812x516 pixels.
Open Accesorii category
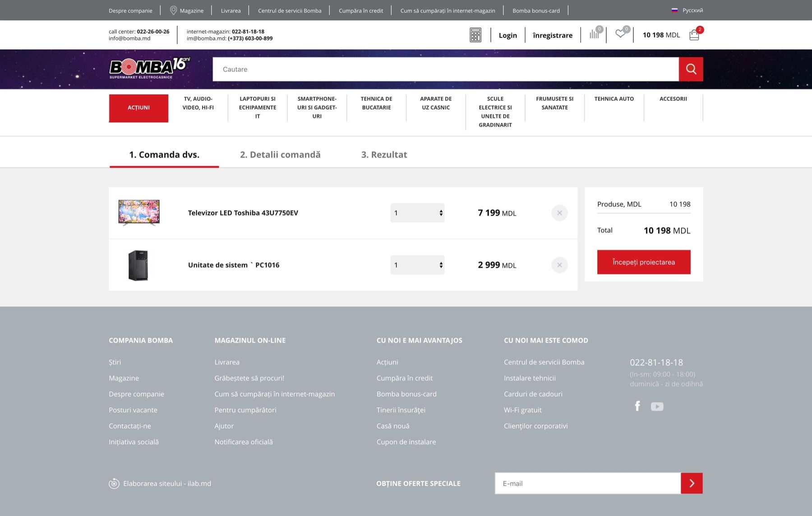point(673,99)
